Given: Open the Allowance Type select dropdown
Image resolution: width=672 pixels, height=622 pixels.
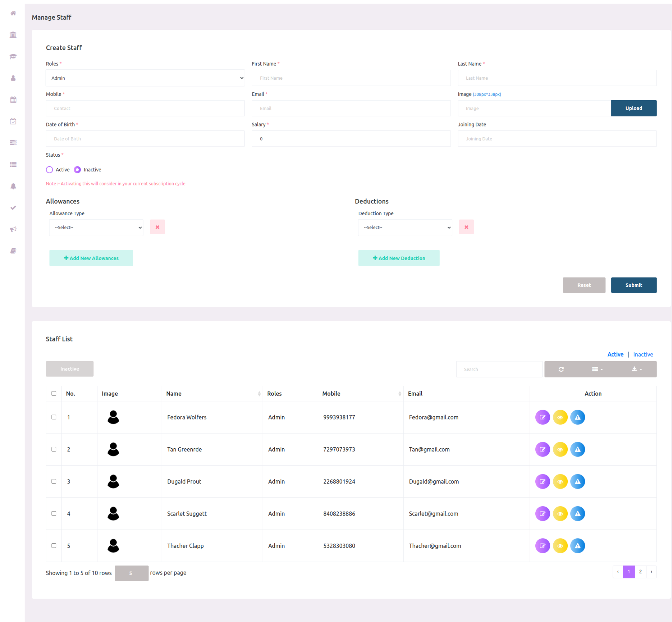Looking at the screenshot, I should [x=96, y=227].
